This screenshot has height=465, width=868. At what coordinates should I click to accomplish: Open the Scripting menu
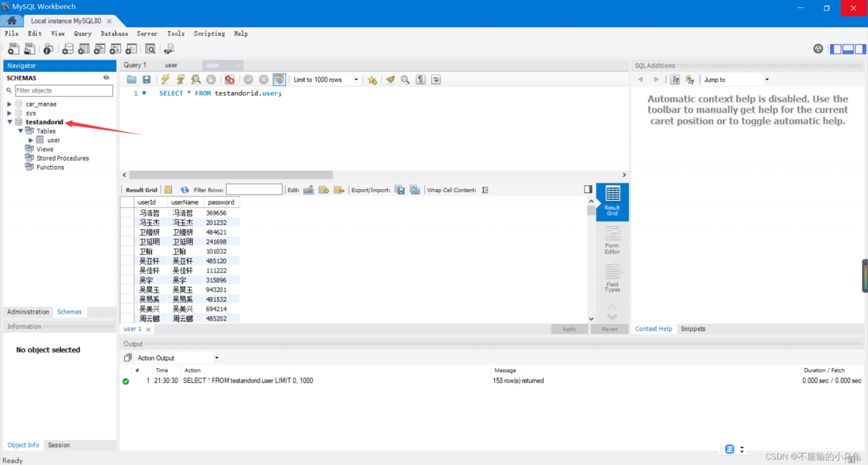click(210, 33)
